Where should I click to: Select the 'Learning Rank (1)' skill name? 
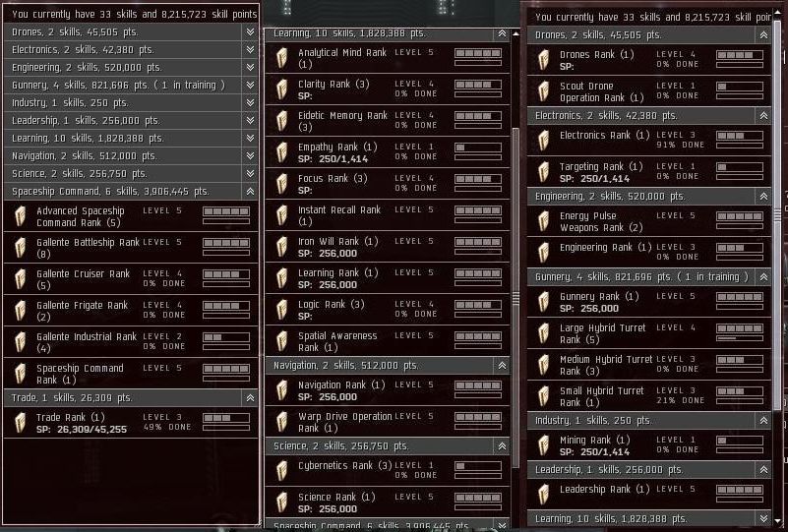coord(338,272)
